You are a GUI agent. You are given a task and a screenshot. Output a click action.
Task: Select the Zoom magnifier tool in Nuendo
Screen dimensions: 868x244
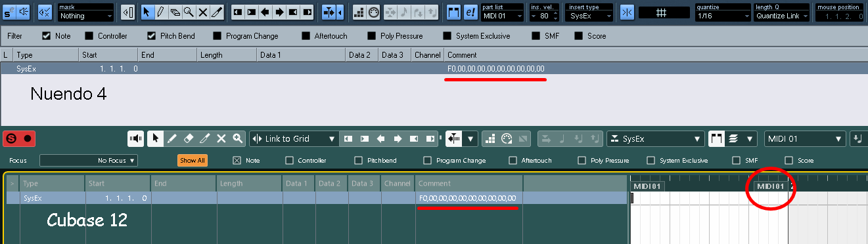189,12
